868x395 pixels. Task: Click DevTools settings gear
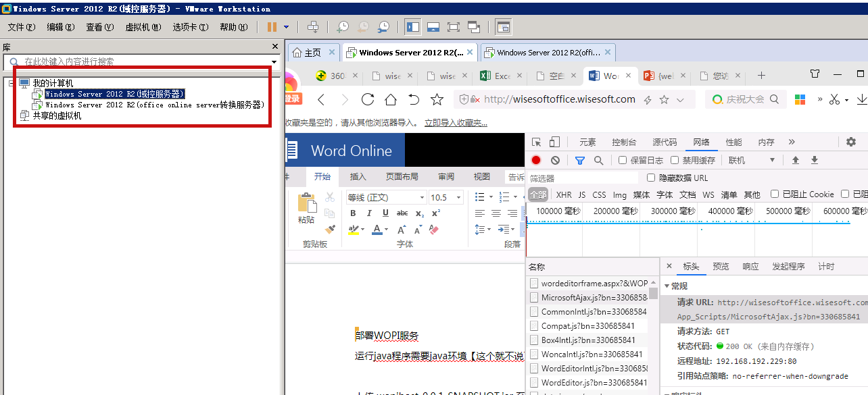(851, 142)
